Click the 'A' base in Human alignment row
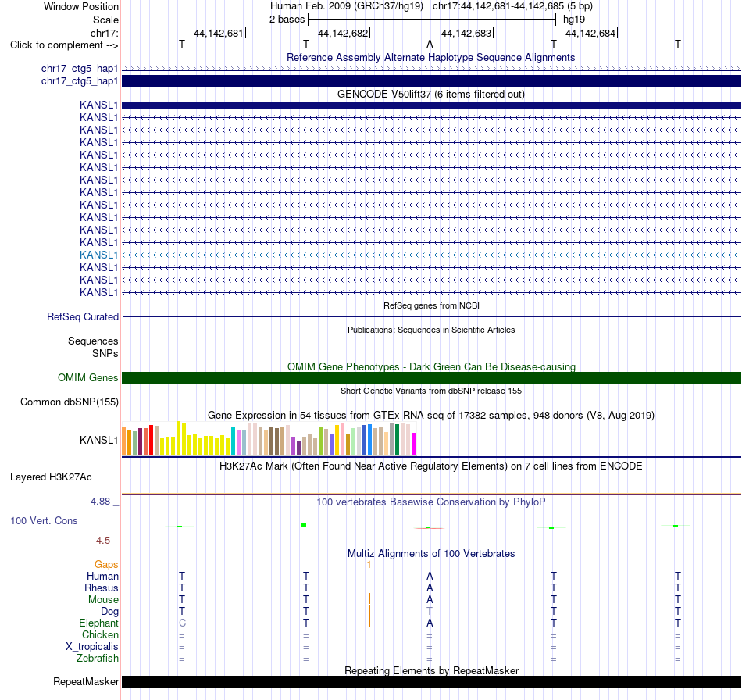Viewport: 742px width, 700px height. pyautogui.click(x=430, y=576)
